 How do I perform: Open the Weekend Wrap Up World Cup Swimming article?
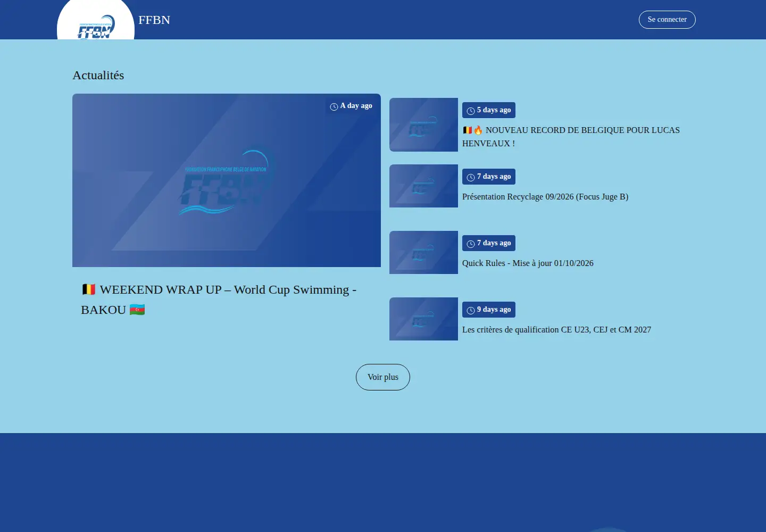(x=219, y=300)
